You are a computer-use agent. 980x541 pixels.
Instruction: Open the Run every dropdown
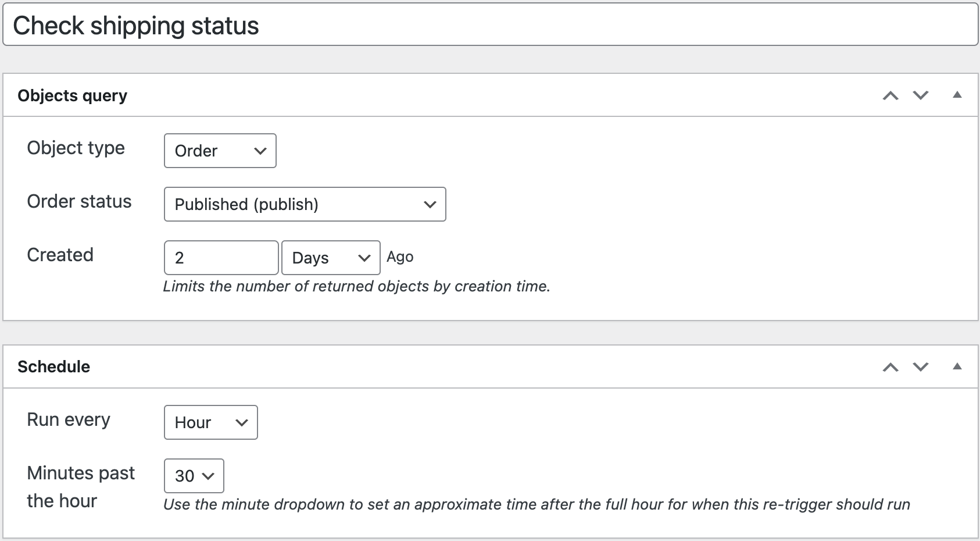[211, 422]
